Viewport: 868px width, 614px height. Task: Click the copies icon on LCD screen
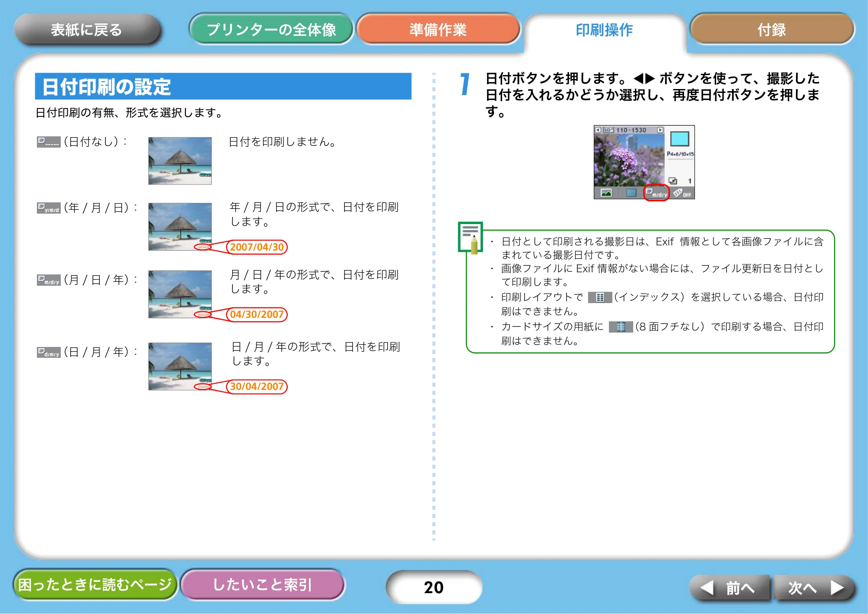click(673, 181)
